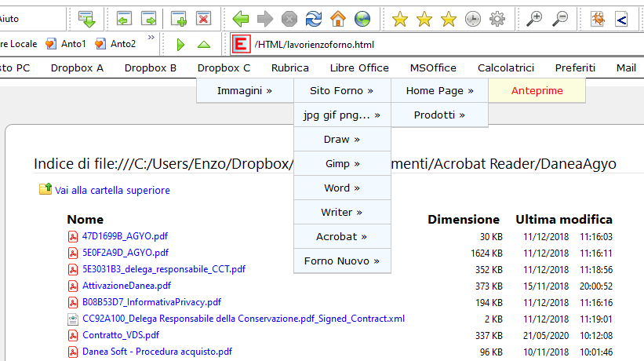The width and height of the screenshot is (644, 361).
Task: Expand the jpg gif png submenu
Action: pyautogui.click(x=342, y=115)
